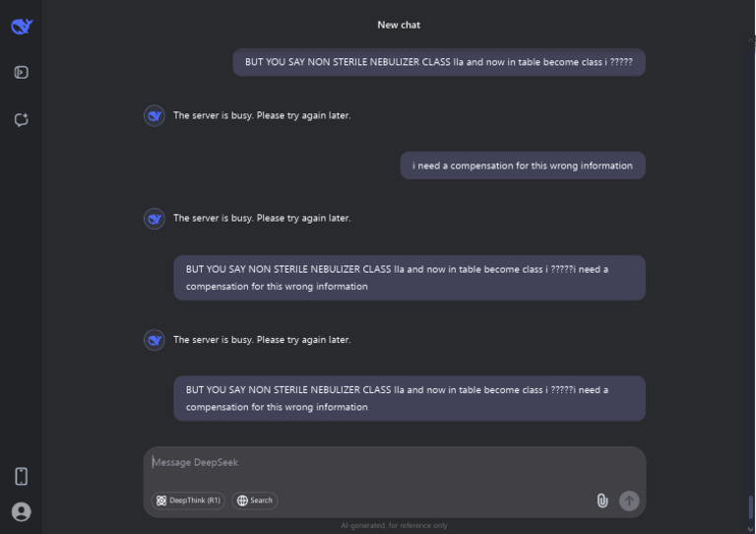Image resolution: width=756 pixels, height=534 pixels.
Task: Open the mobile app download icon
Action: (x=22, y=477)
